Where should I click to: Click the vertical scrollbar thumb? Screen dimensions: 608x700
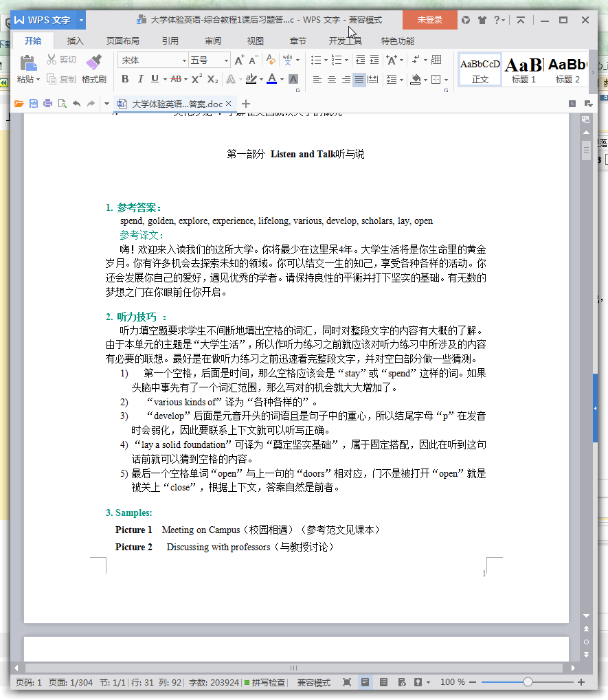[x=586, y=150]
